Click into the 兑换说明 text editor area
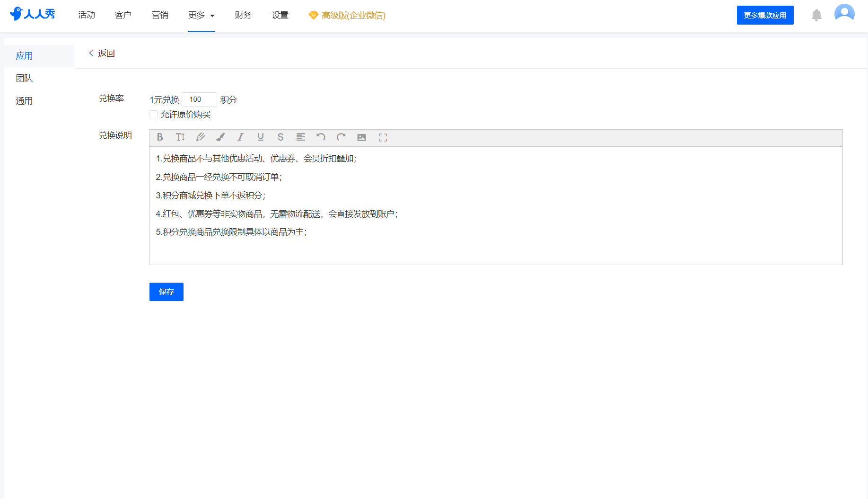Image resolution: width=868 pixels, height=499 pixels. (x=496, y=205)
